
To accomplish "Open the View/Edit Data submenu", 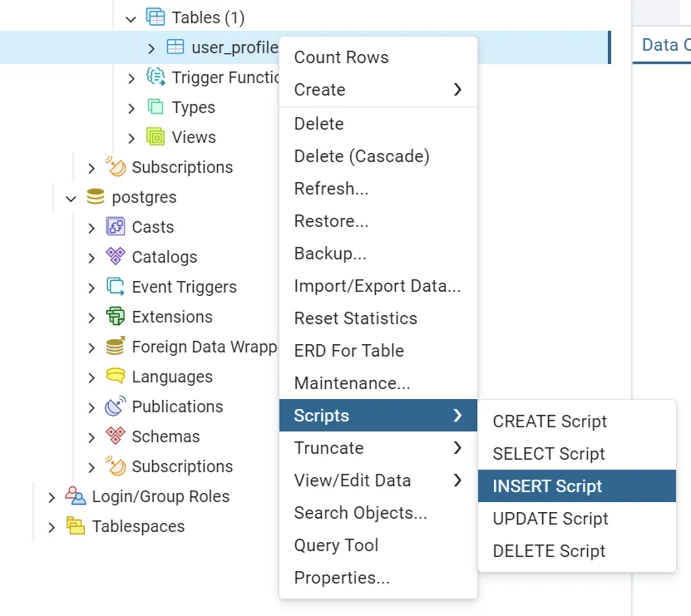I will pyautogui.click(x=378, y=480).
